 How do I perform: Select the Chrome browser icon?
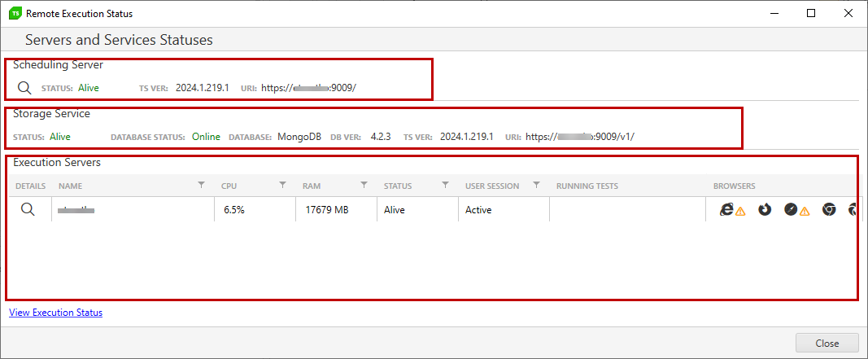(829, 209)
